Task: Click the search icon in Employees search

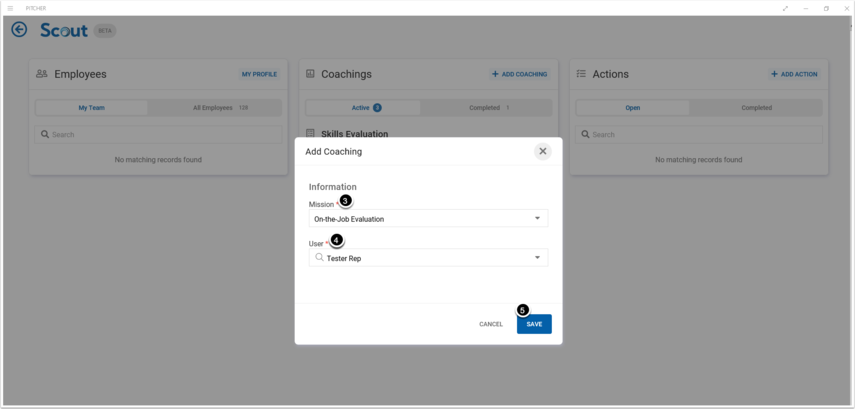Action: pyautogui.click(x=45, y=134)
